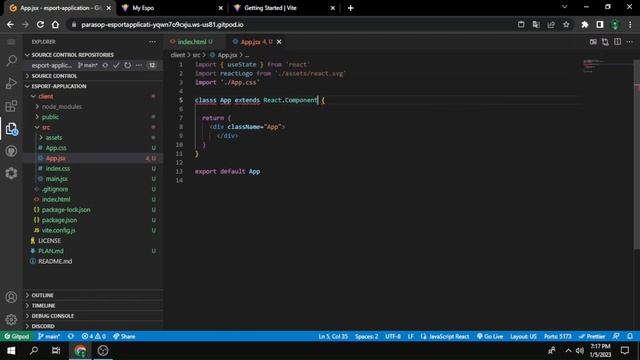Screen dimensions: 640x360
Task: Open package.json in the file tree
Action: coord(59,220)
